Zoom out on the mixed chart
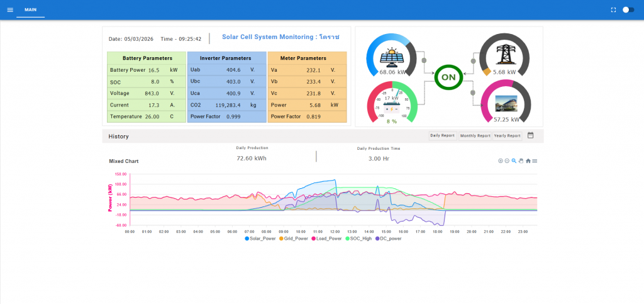The width and height of the screenshot is (644, 304). click(507, 161)
